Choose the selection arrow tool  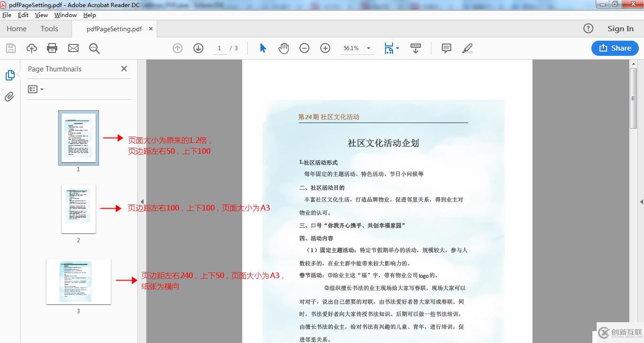(263, 48)
